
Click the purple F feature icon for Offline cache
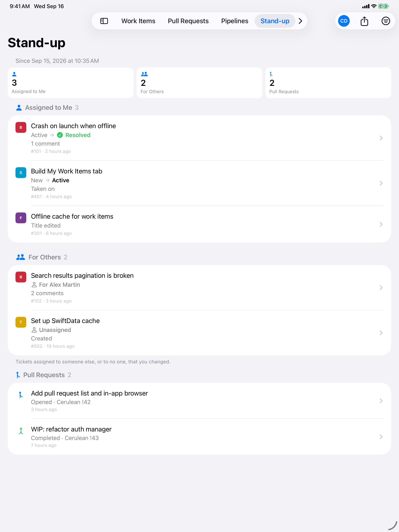click(x=21, y=218)
